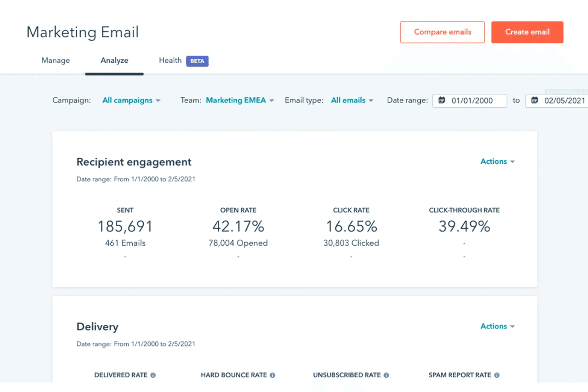
Task: Click the Recipient engagement heading
Action: click(x=134, y=162)
